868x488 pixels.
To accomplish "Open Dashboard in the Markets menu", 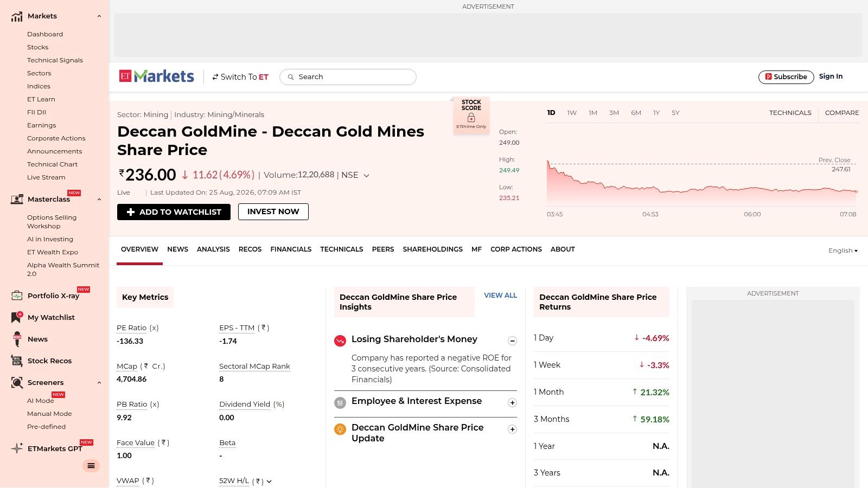I will pos(45,34).
